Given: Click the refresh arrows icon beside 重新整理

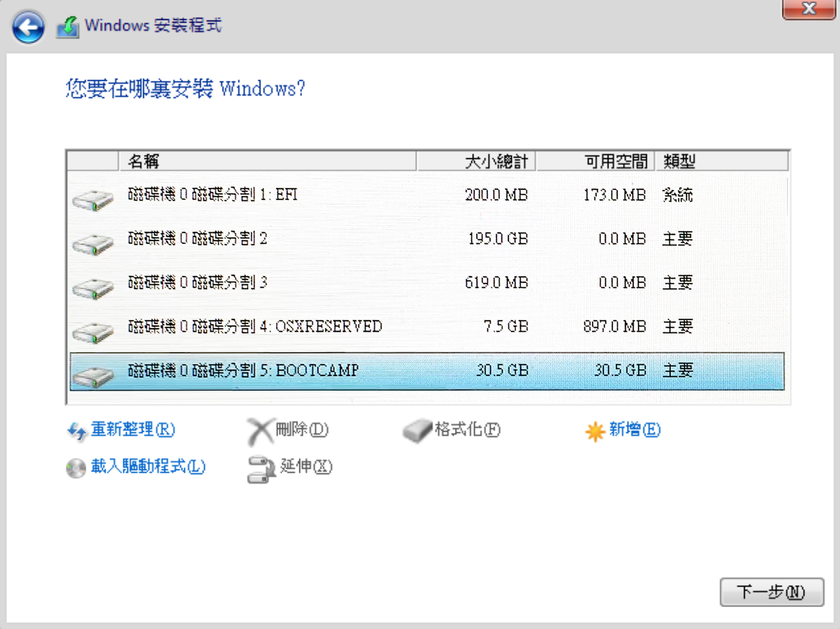Looking at the screenshot, I should pos(75,431).
